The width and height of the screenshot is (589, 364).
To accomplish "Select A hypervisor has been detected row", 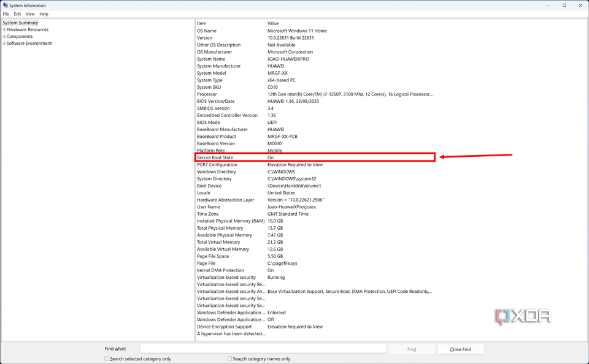I will coord(315,333).
